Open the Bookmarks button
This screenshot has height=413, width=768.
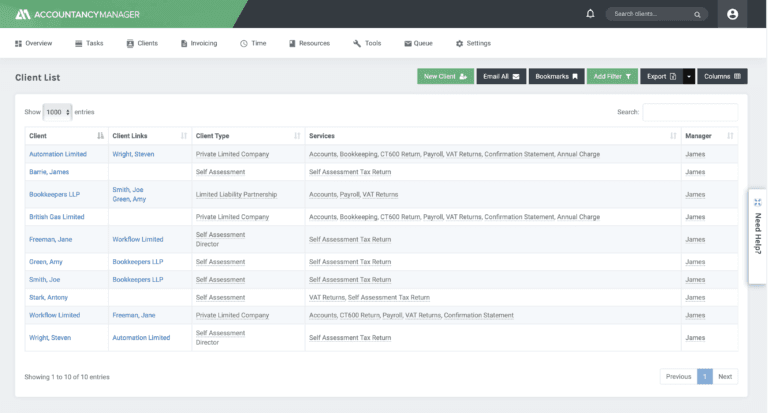(556, 76)
